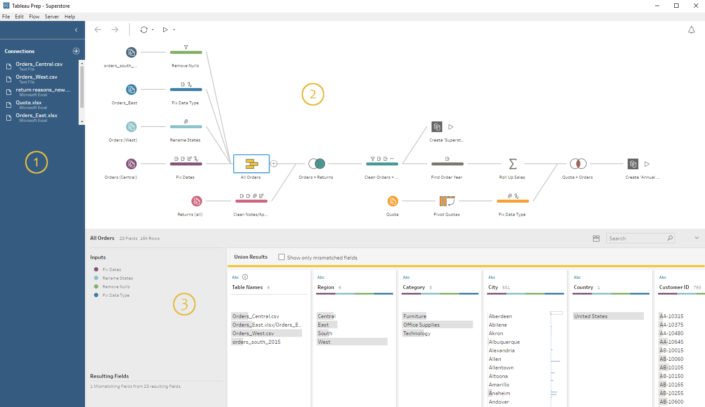The height and width of the screenshot is (407, 705).
Task: Select the orders_south input step icon
Action: point(131,52)
